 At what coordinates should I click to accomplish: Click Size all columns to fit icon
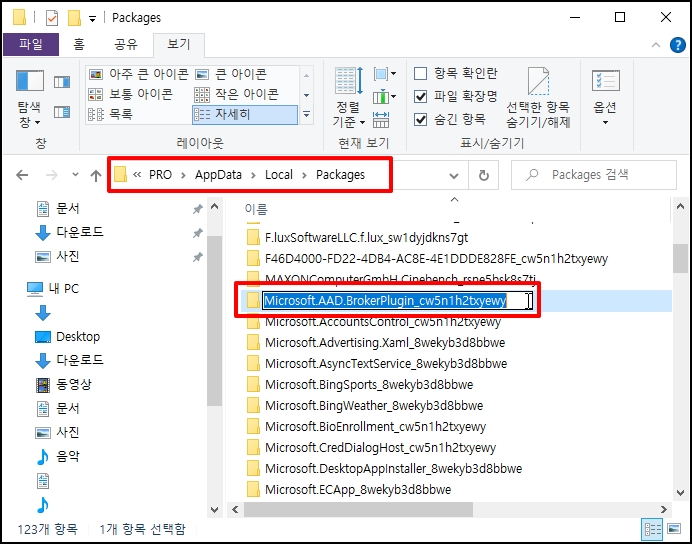381,120
